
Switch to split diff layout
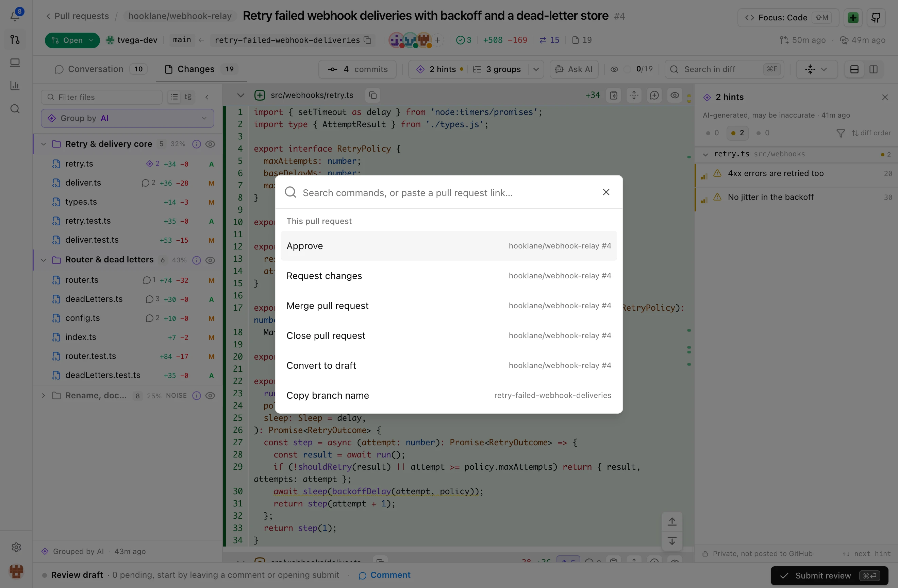[x=874, y=69]
